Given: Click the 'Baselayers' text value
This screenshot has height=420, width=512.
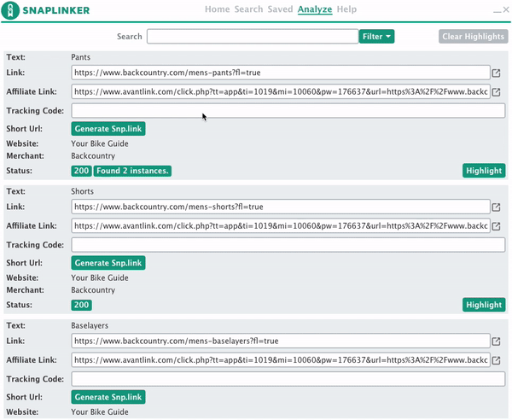Looking at the screenshot, I should (90, 325).
